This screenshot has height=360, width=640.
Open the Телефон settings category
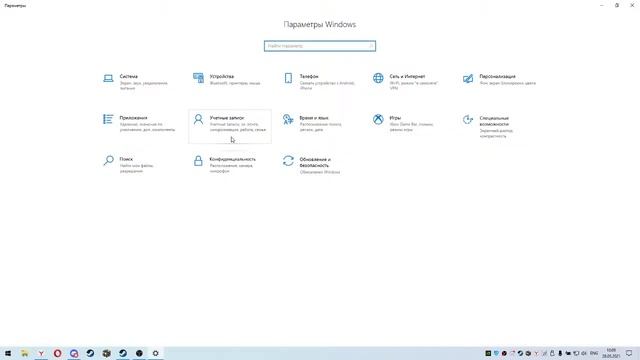tap(320, 82)
